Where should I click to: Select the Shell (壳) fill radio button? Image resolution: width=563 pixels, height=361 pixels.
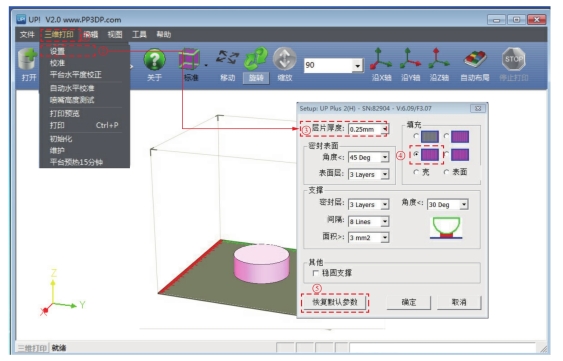(x=416, y=172)
